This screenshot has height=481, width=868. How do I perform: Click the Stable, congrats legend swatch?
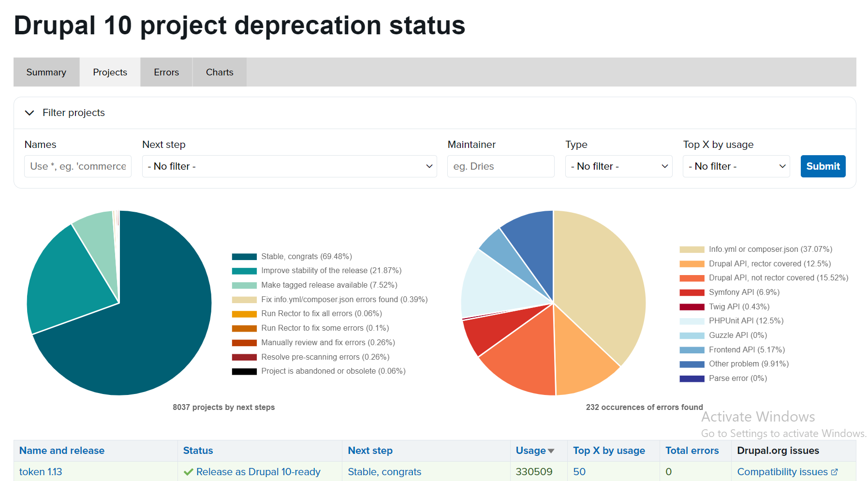(x=244, y=257)
